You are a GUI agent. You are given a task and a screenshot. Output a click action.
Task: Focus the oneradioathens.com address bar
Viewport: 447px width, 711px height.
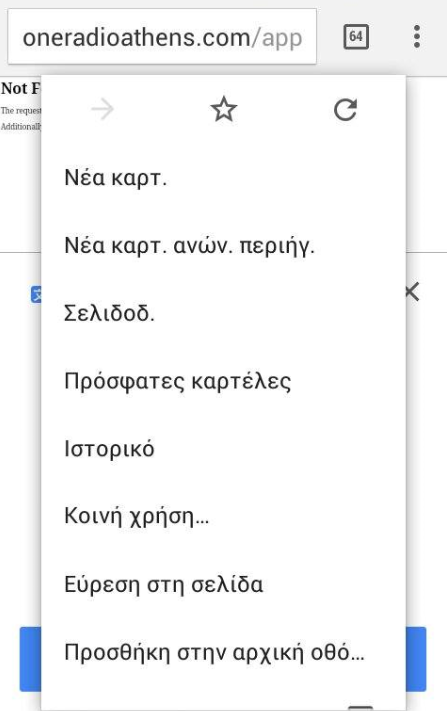click(x=162, y=37)
